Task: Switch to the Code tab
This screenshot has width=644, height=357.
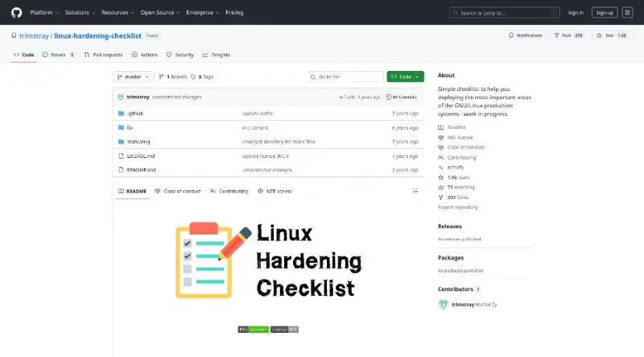Action: point(24,55)
